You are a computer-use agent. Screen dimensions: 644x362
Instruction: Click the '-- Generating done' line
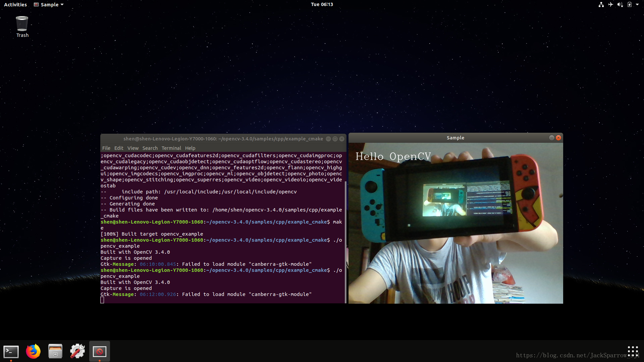click(x=128, y=204)
